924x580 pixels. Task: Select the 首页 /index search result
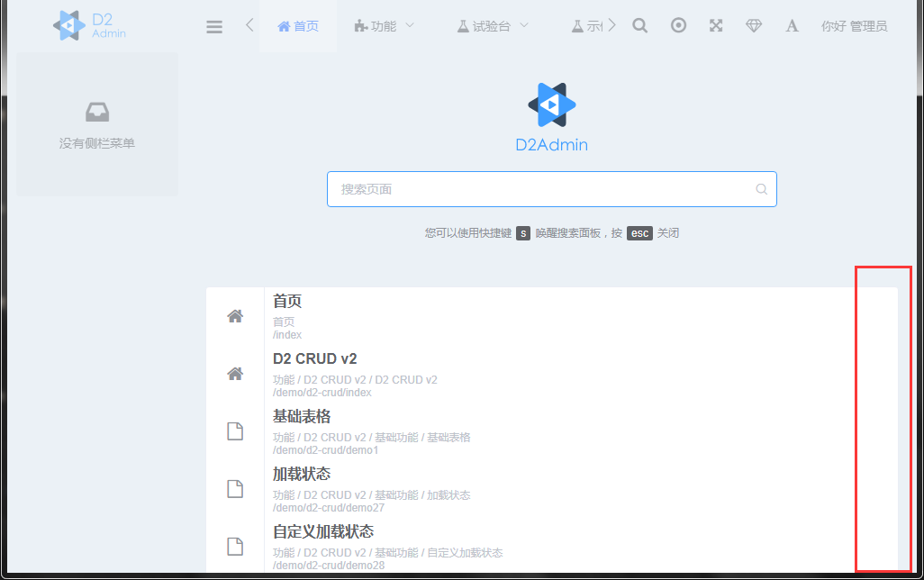pyautogui.click(x=551, y=316)
